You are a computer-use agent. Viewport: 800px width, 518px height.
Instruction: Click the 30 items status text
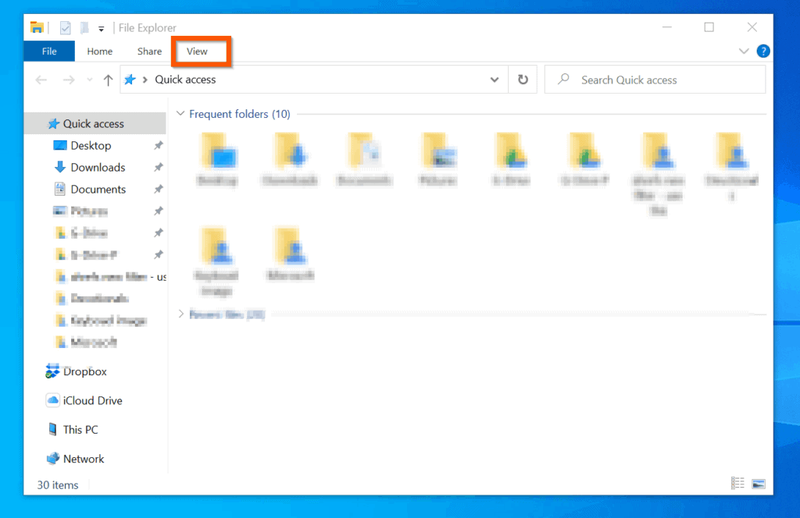tap(58, 485)
